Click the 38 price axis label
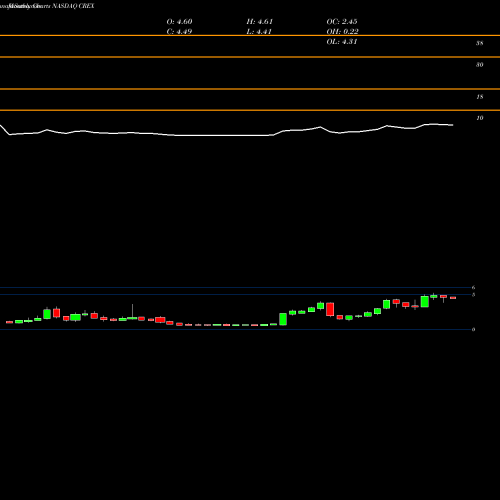This screenshot has width=500, height=500. point(480,43)
